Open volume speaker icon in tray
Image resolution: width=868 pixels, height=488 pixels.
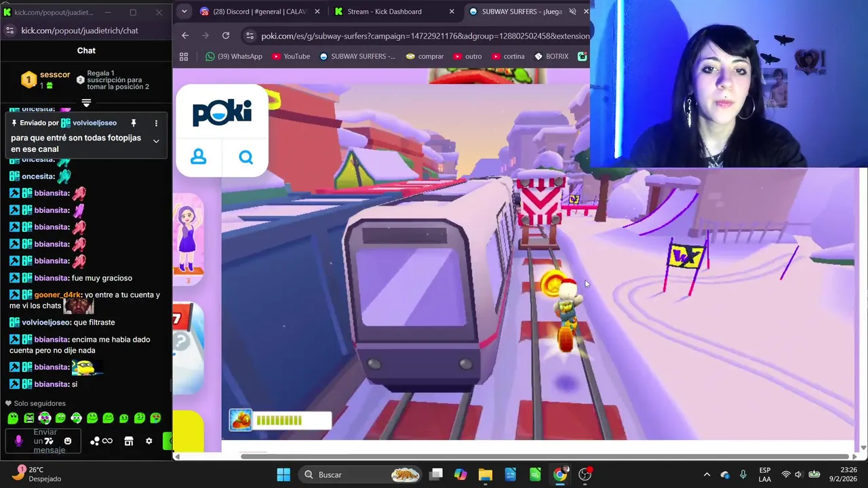[x=799, y=474]
